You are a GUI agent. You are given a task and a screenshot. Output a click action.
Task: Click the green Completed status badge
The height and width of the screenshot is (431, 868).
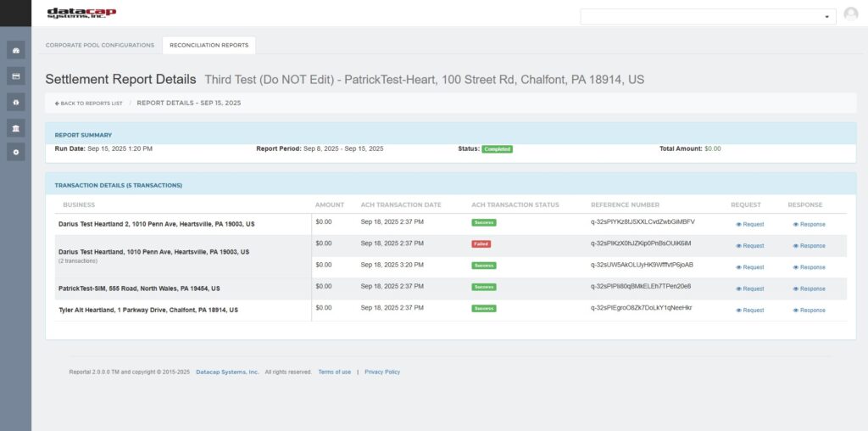pos(497,149)
